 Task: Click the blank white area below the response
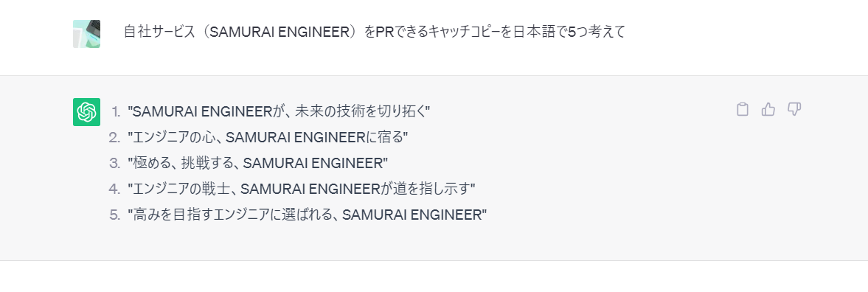[x=434, y=277]
